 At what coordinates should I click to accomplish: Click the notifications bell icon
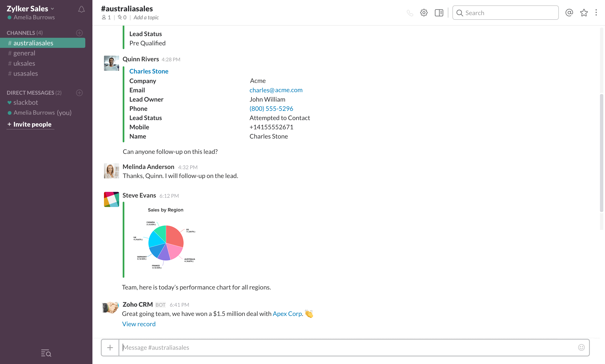point(81,10)
